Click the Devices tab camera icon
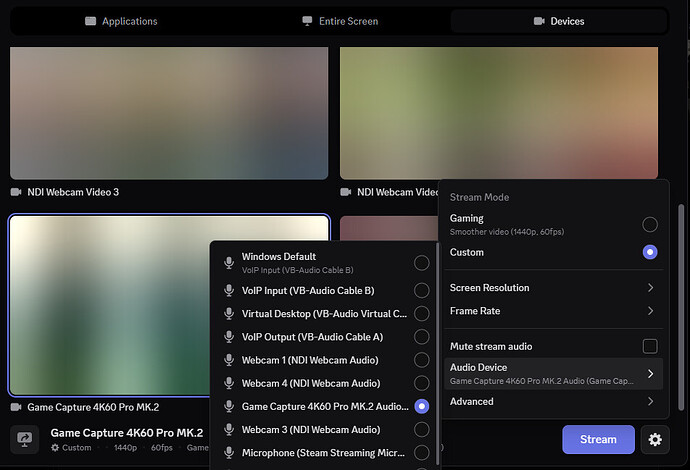This screenshot has height=470, width=690. 539,21
